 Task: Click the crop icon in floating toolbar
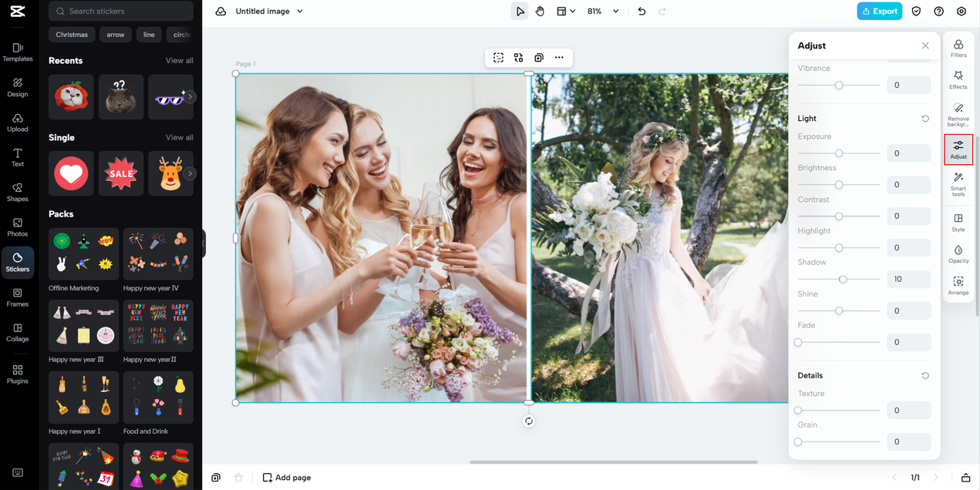tap(498, 58)
